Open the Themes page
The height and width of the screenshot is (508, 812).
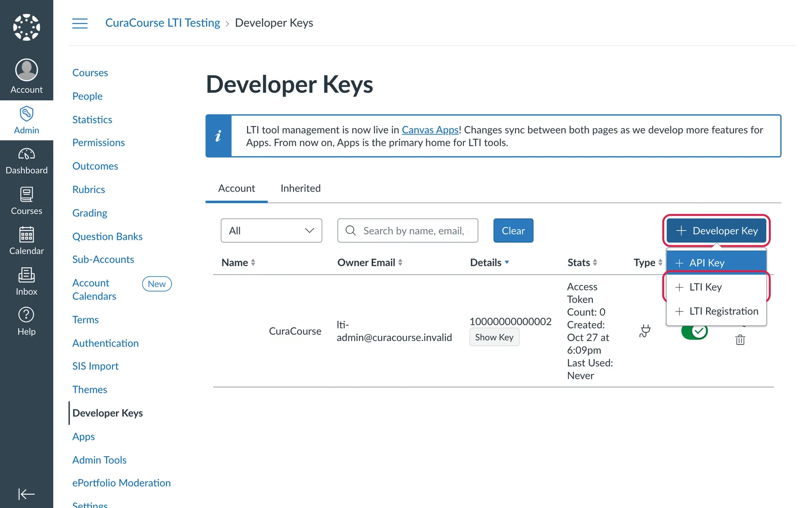coord(90,390)
